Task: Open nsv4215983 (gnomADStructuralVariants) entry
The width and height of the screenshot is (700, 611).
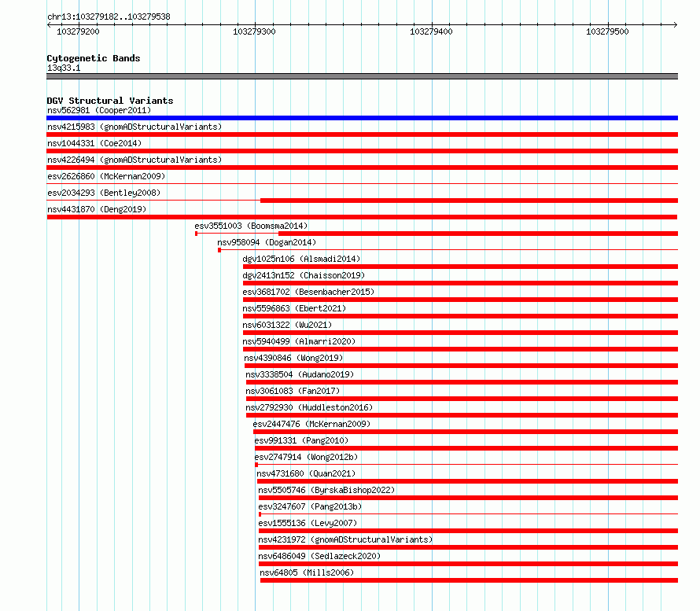Action: click(134, 127)
